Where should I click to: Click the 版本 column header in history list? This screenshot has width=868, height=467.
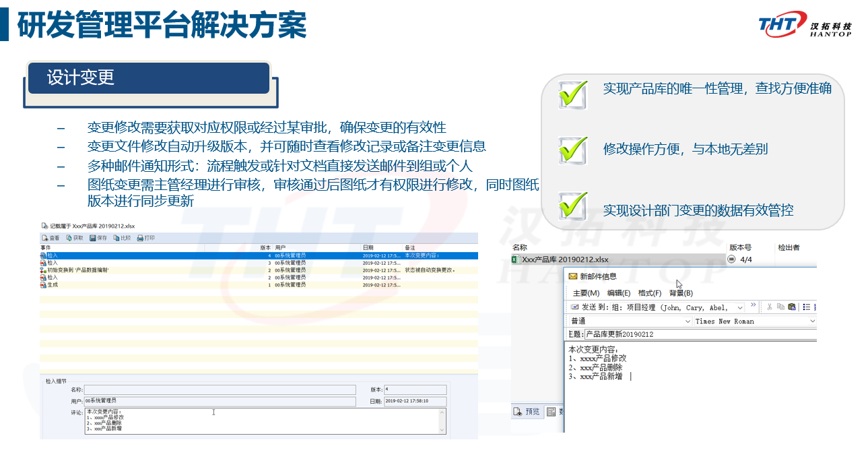point(265,248)
